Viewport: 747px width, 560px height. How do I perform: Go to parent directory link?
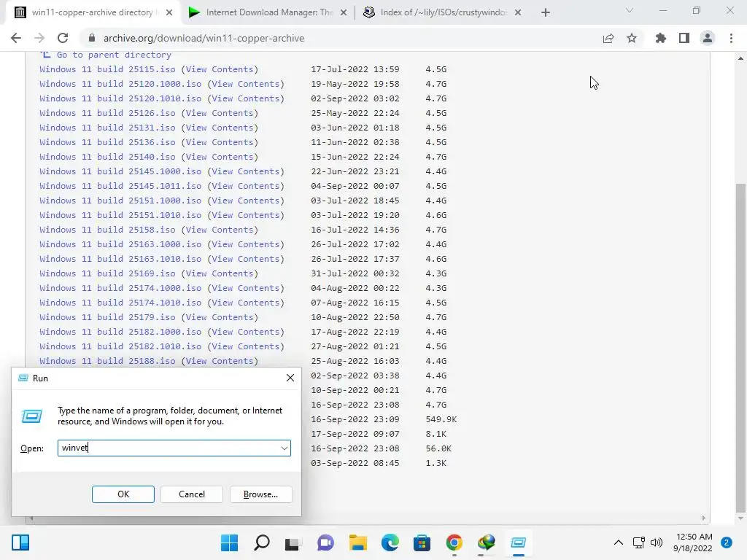click(113, 55)
